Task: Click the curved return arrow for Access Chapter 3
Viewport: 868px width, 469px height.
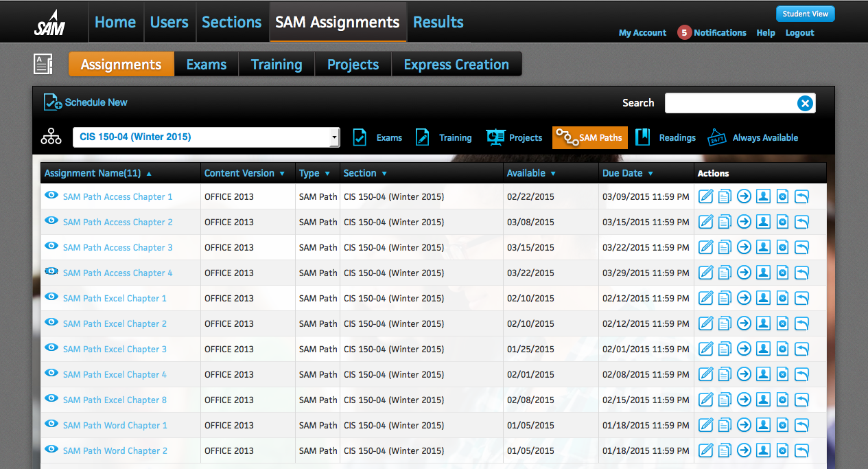Action: tap(801, 247)
